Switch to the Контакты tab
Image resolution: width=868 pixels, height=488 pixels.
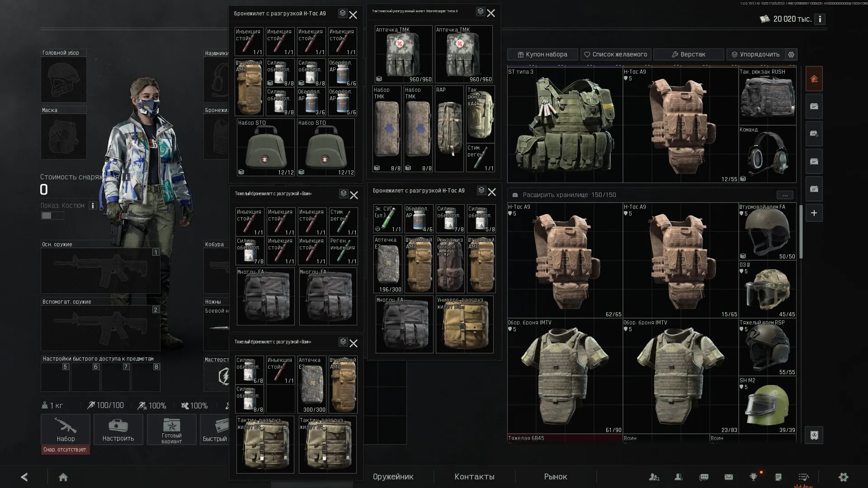click(474, 477)
